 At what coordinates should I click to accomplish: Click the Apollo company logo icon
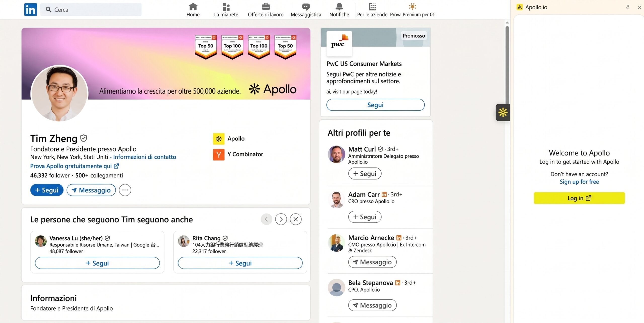pyautogui.click(x=219, y=139)
